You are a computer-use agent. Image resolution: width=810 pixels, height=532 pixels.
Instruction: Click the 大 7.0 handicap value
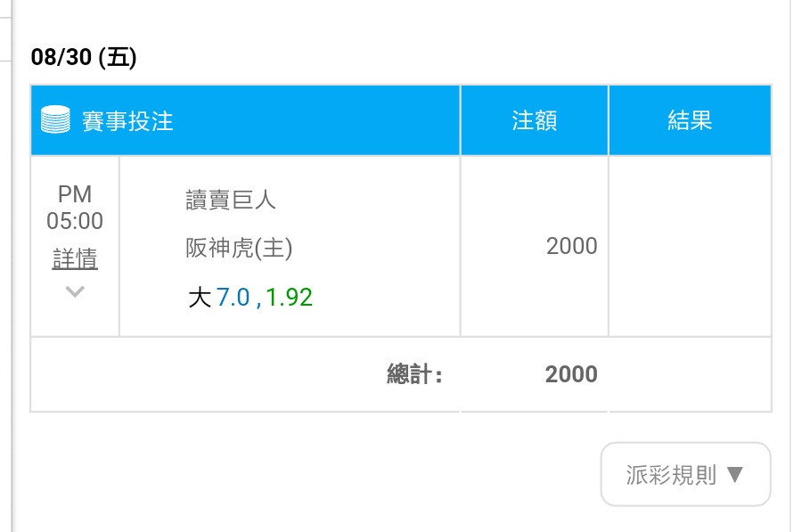[x=219, y=298]
